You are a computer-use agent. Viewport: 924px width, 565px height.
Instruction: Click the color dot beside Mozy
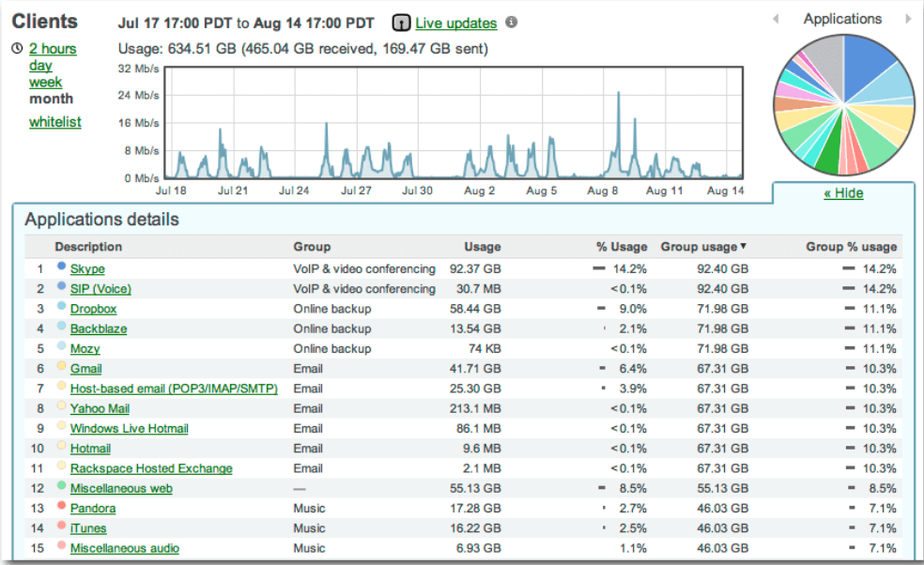61,345
